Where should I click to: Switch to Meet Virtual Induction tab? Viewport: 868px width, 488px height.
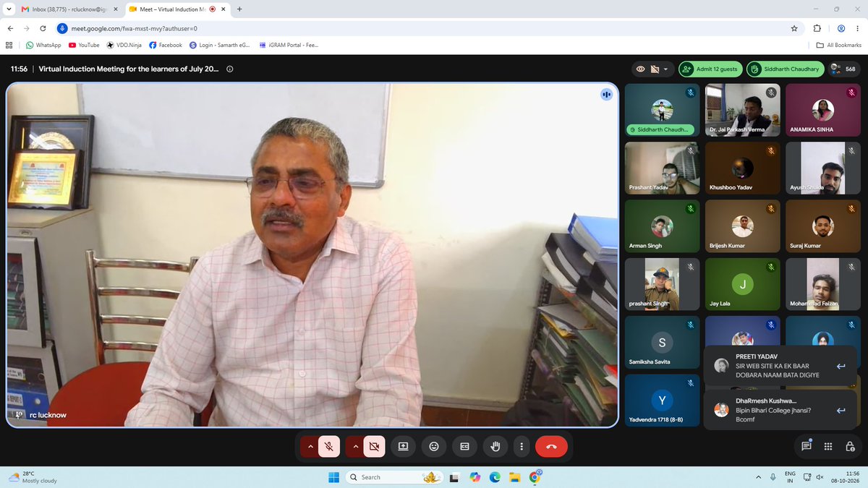click(x=176, y=9)
